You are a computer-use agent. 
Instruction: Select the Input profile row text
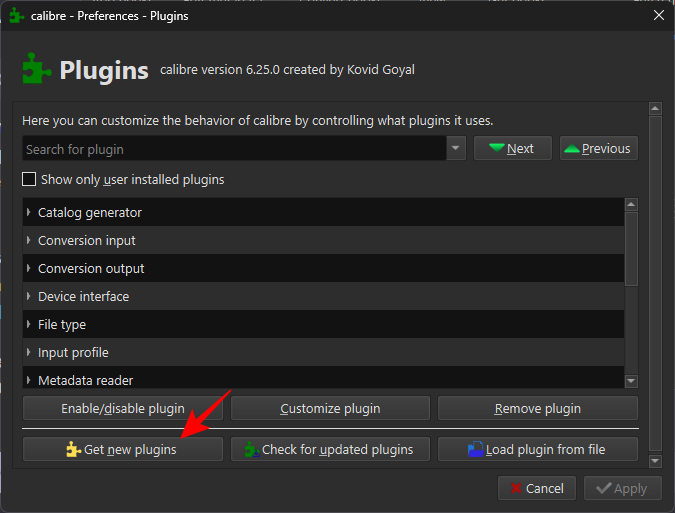73,352
